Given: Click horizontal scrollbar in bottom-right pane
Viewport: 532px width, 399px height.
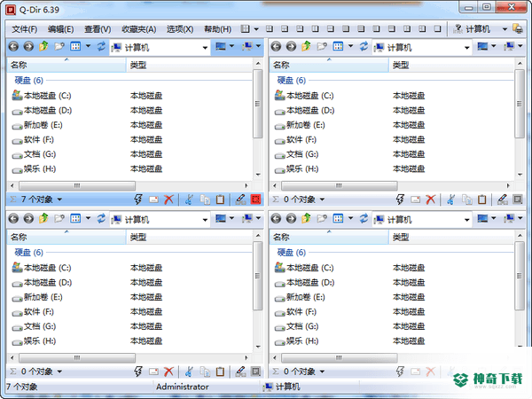Looking at the screenshot, I should 340,358.
